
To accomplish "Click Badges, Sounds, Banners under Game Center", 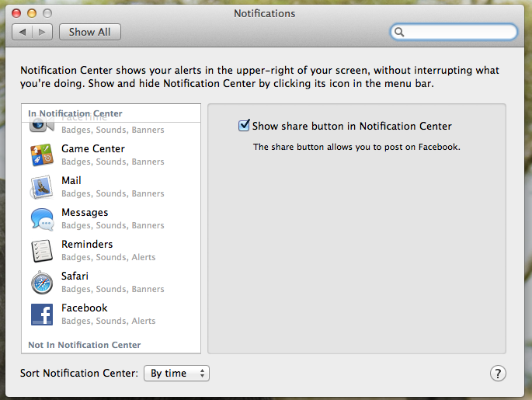I will click(x=113, y=162).
